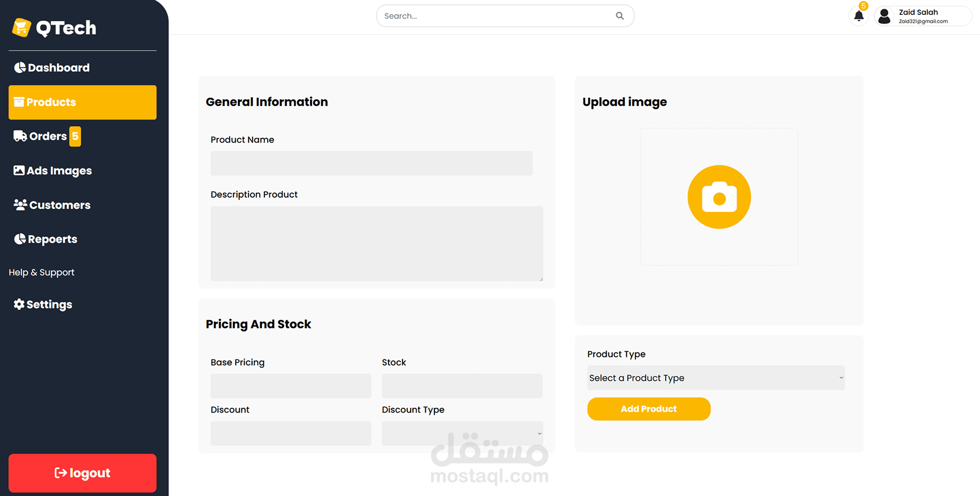Open Help & Support link
Screen dimensions: 980x496
[x=42, y=272]
